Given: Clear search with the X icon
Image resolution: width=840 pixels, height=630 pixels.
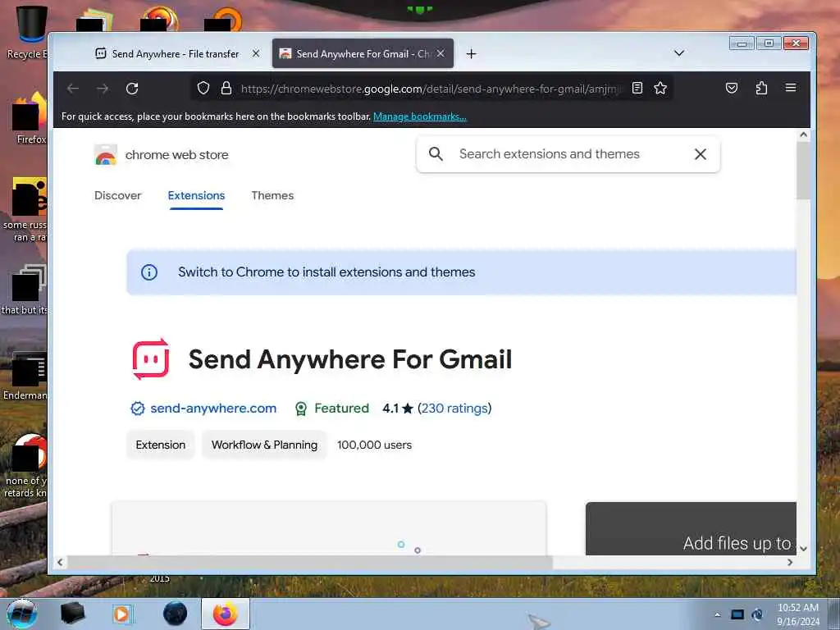Looking at the screenshot, I should point(701,154).
